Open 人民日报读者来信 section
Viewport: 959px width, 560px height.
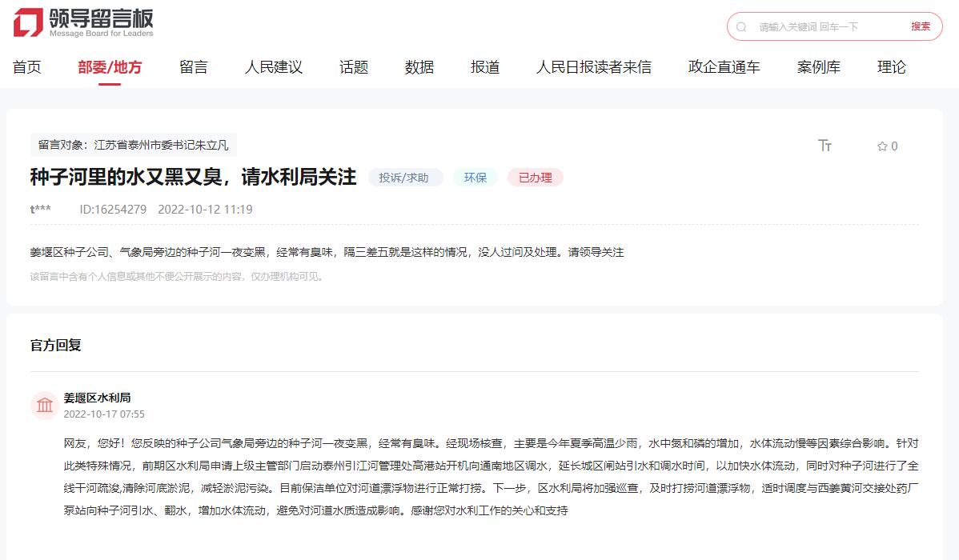[593, 67]
